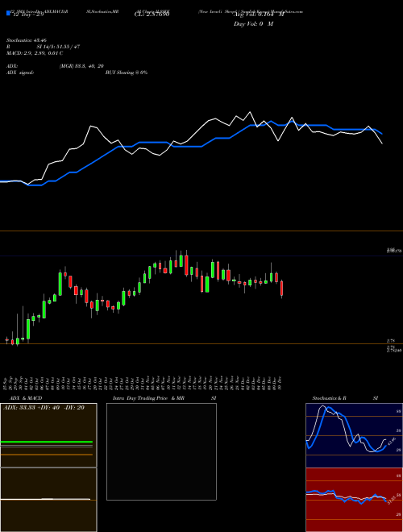Select the 'ADX: 33.33 +DY: 40 -DY: 20' readout
This screenshot has height=532, width=403.
44,408
